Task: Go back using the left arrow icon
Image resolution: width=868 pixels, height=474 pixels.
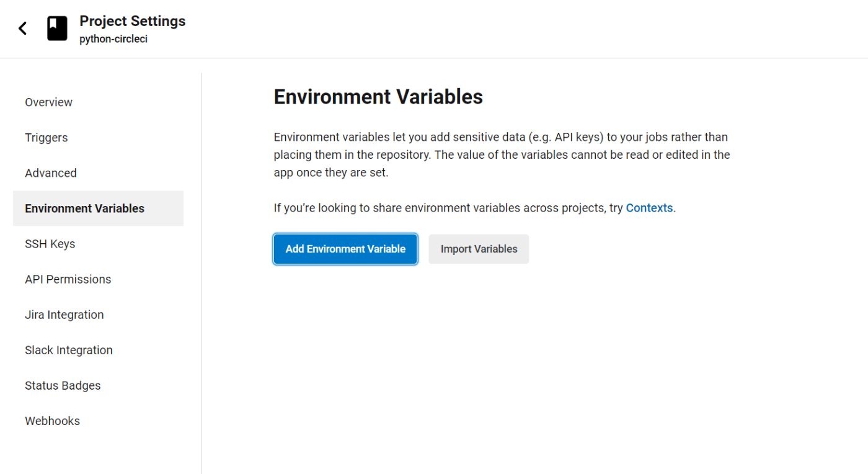Action: tap(23, 29)
